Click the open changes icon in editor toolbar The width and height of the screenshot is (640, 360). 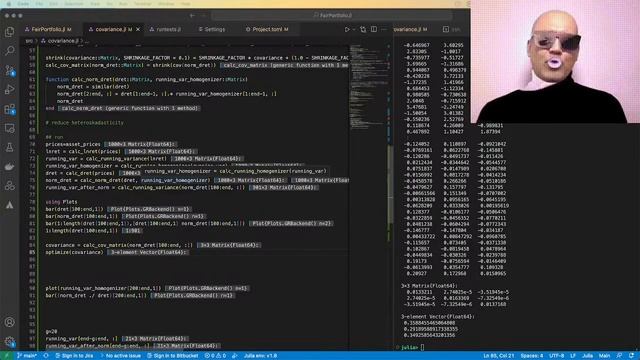pyautogui.click(x=363, y=29)
